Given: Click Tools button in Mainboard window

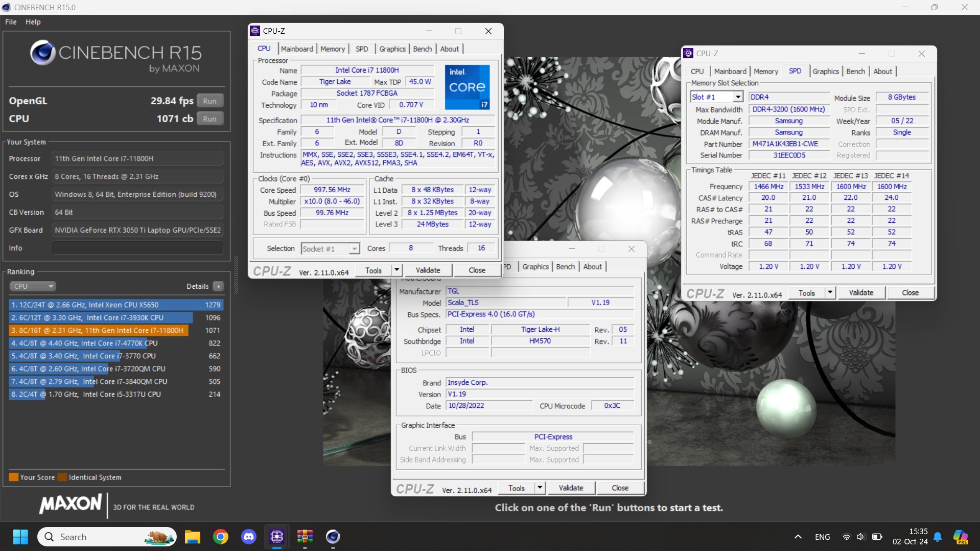Looking at the screenshot, I should [517, 488].
